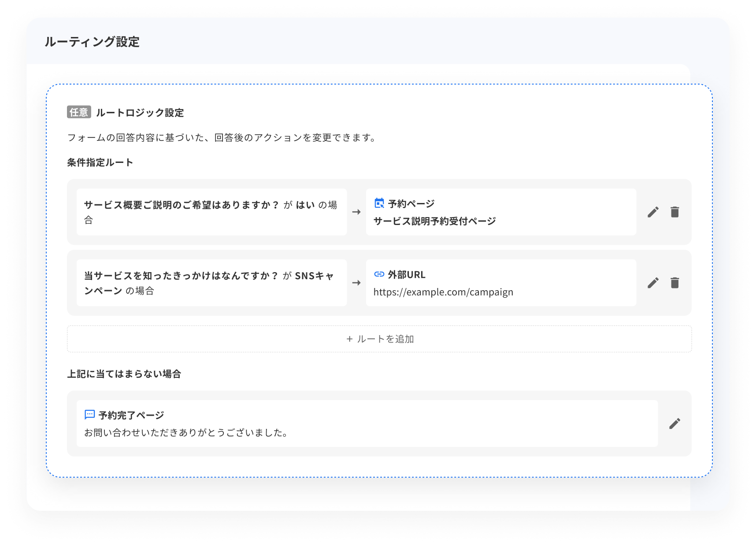Image resolution: width=756 pixels, height=546 pixels.
Task: Edit the 予約完了ページ fallback with the pencil icon
Action: 674,424
